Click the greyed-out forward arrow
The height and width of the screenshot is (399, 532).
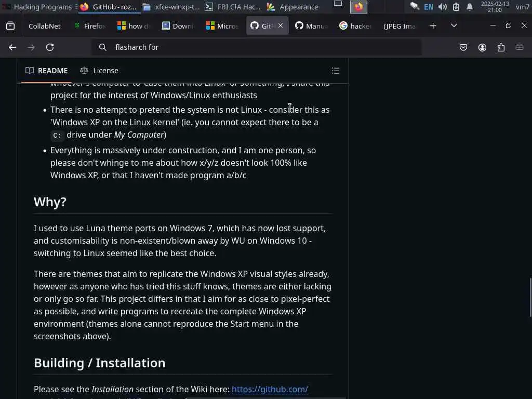click(x=31, y=47)
